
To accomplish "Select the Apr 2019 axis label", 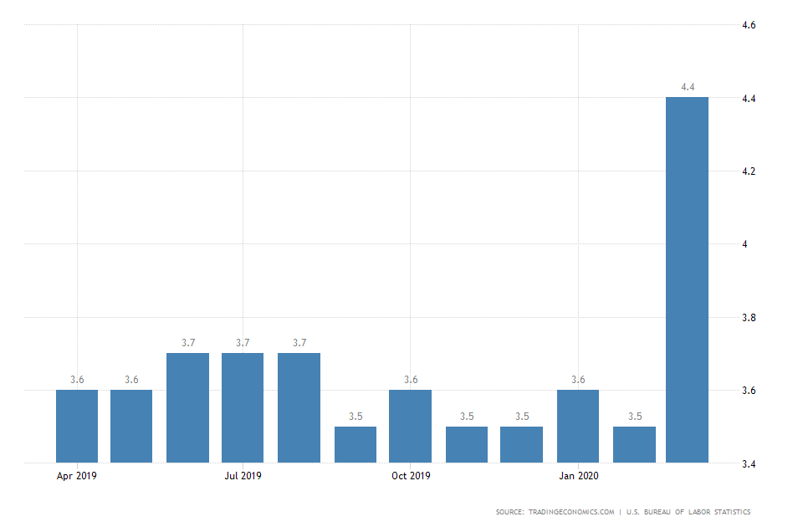I will [x=77, y=475].
